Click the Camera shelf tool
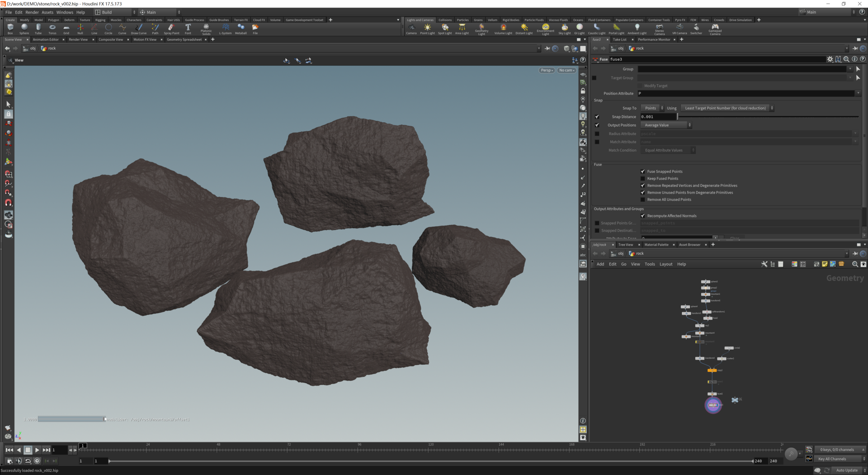868x475 pixels. 411,28
